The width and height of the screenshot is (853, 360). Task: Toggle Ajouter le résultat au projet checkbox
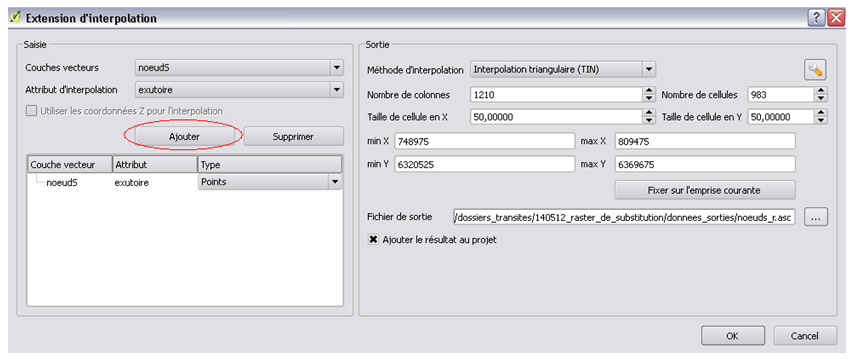click(x=373, y=239)
